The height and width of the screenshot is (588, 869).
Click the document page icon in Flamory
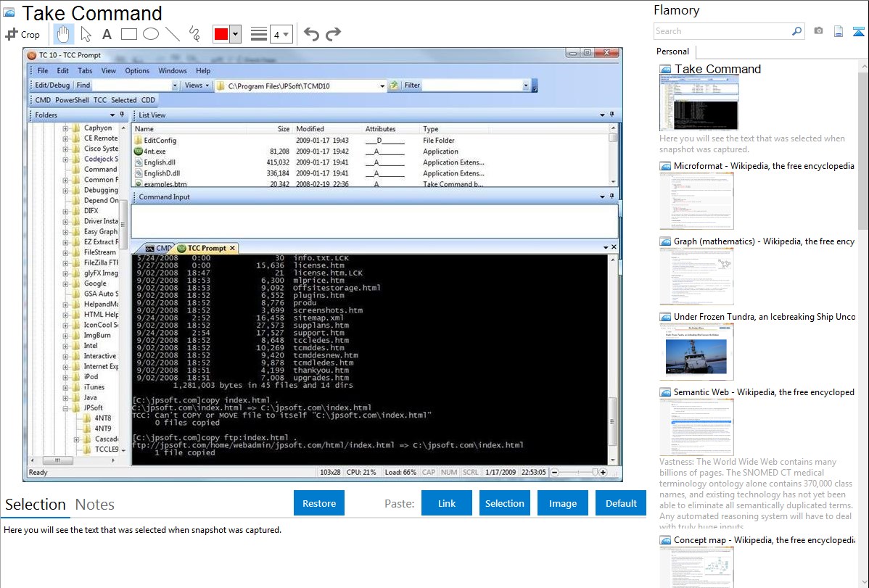(838, 31)
